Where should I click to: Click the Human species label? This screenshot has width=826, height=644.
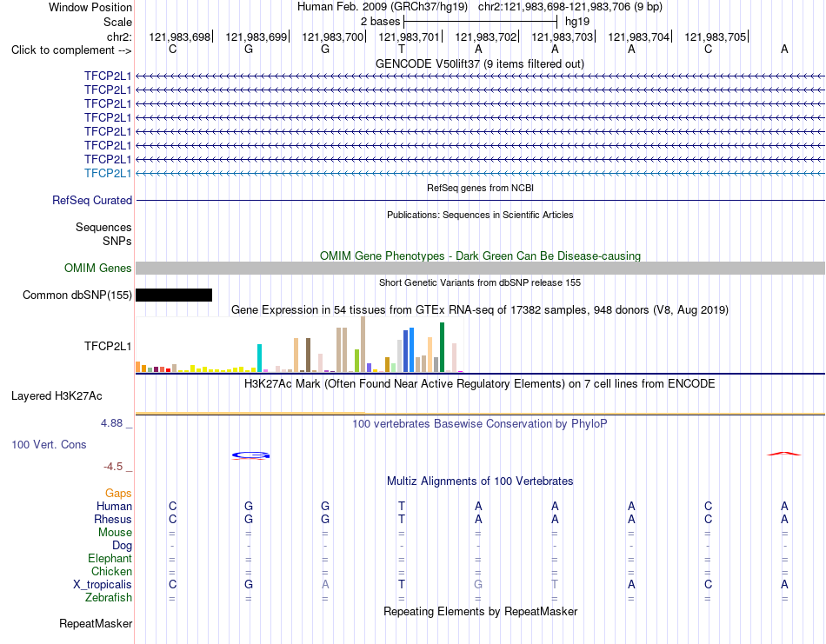tap(114, 507)
